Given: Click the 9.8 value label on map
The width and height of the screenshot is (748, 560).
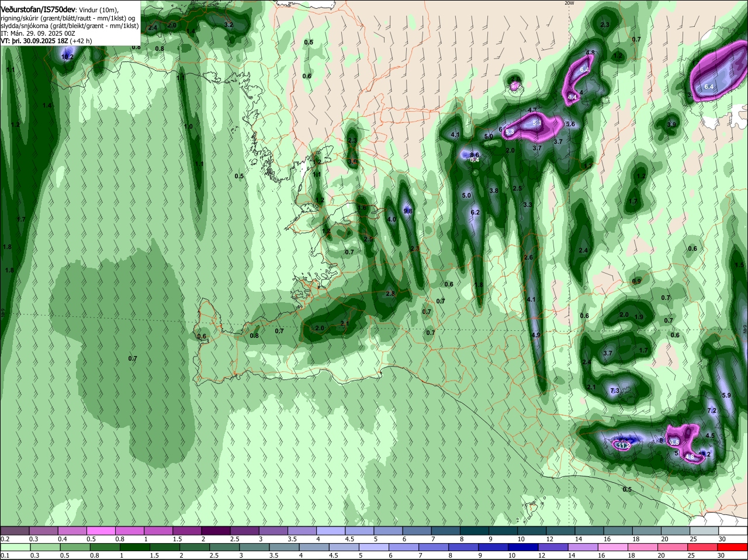Looking at the screenshot, I should [408, 211].
